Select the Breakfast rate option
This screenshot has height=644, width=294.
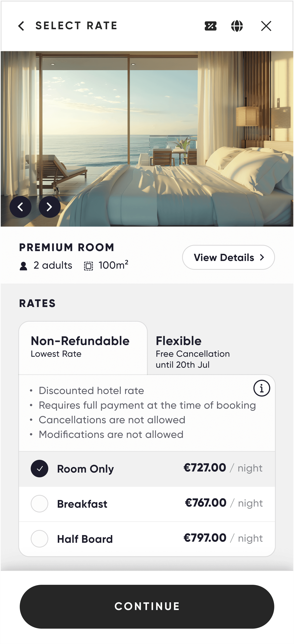(39, 503)
